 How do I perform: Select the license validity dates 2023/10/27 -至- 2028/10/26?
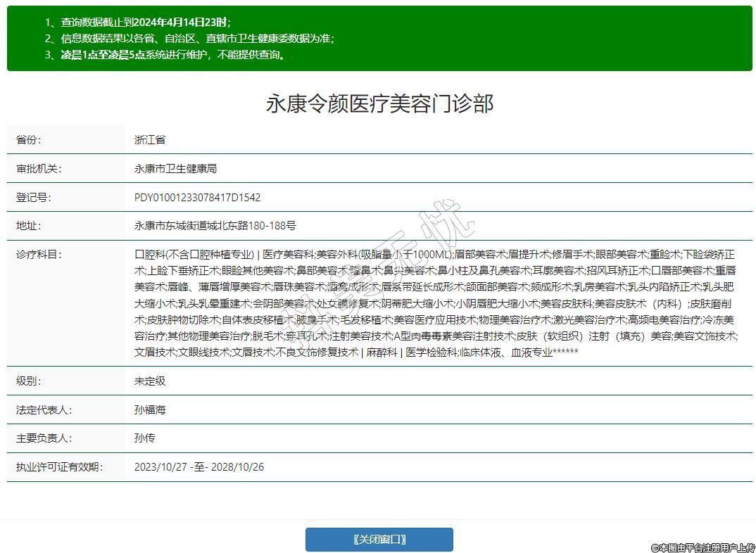(x=199, y=467)
